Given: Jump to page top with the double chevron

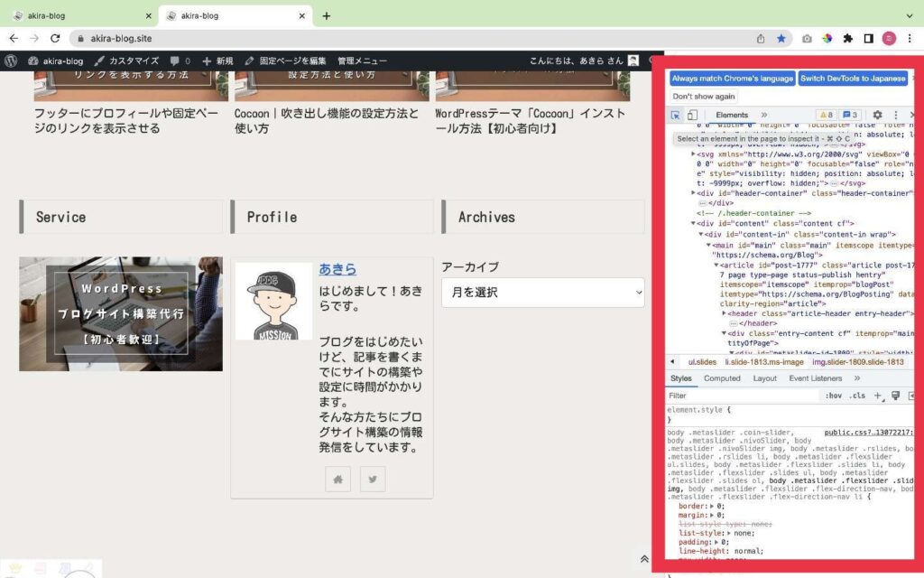Looking at the screenshot, I should click(x=644, y=558).
